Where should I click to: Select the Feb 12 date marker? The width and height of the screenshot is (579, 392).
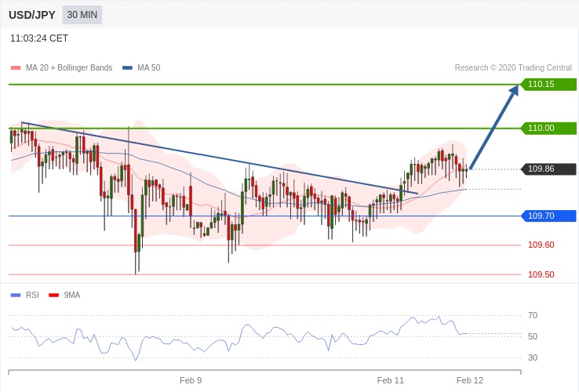(470, 380)
